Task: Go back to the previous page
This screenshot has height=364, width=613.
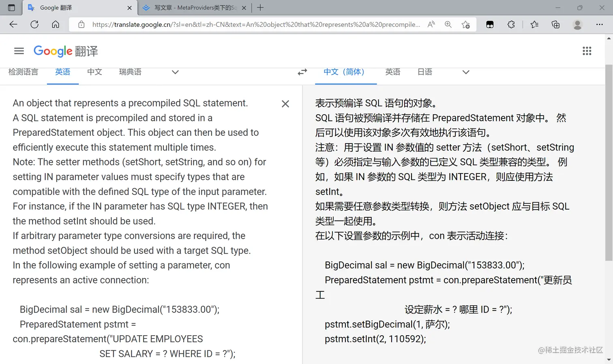Action: point(13,24)
